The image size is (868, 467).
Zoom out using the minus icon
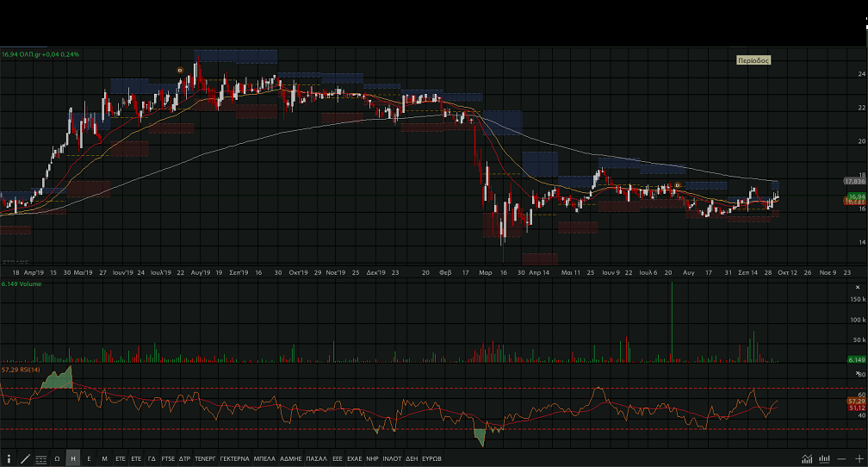point(841,458)
